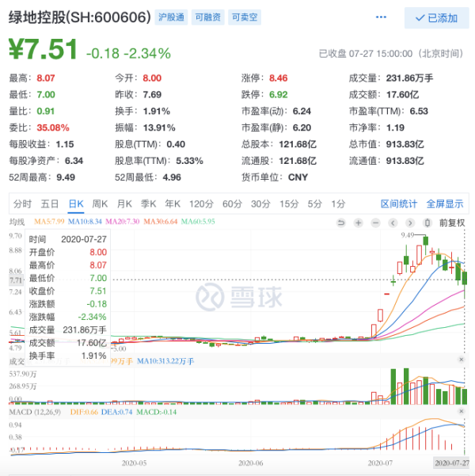Click the 52周最高 9.49 value

[x=66, y=177]
